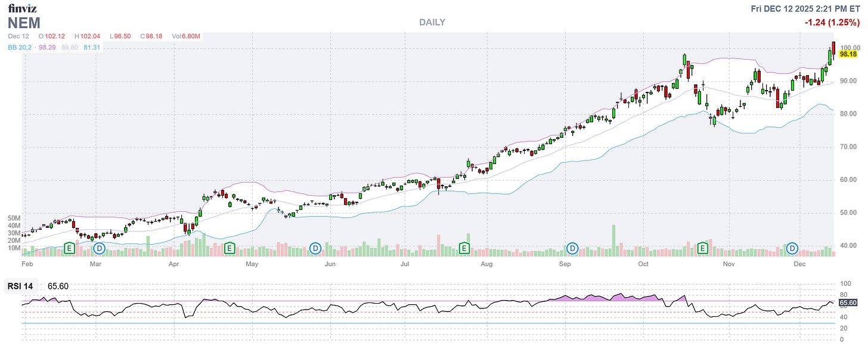Select the dividend D marker before June
868x349 pixels.
(316, 247)
